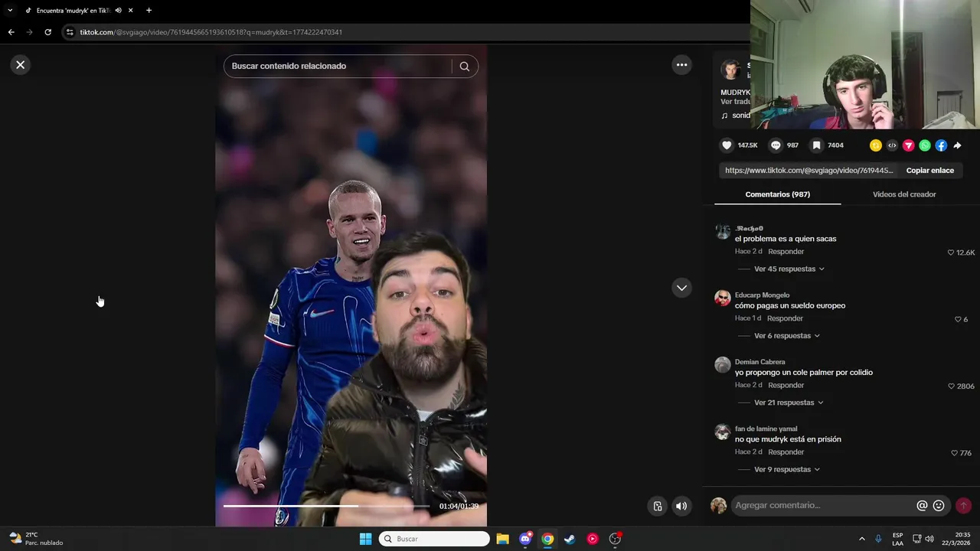Save video with the bookmark icon
980x551 pixels.
pyautogui.click(x=817, y=145)
